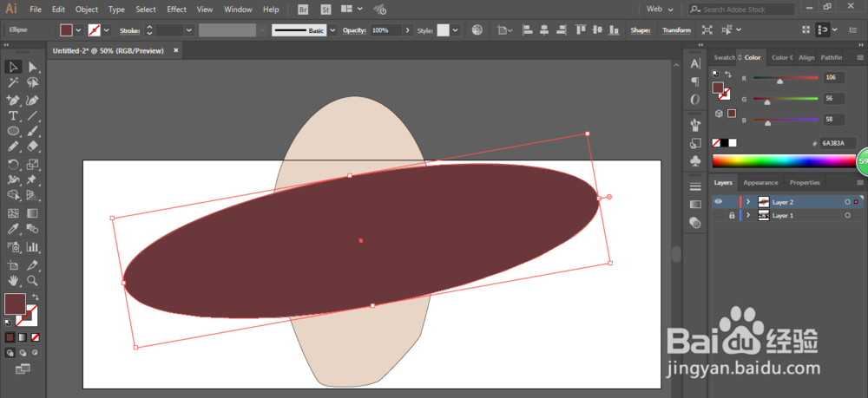The image size is (868, 398).
Task: Select the Curvature tool
Action: point(33,100)
